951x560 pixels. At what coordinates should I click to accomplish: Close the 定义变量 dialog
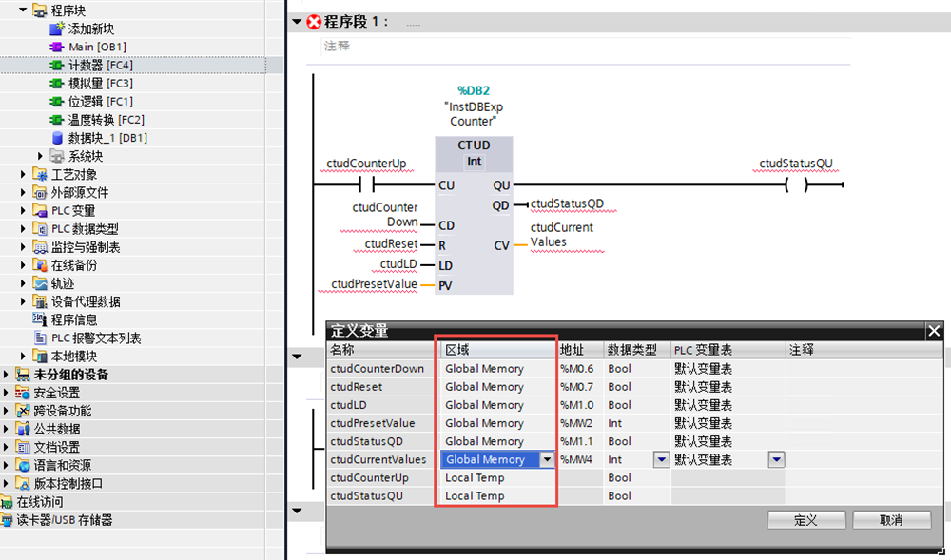[934, 331]
